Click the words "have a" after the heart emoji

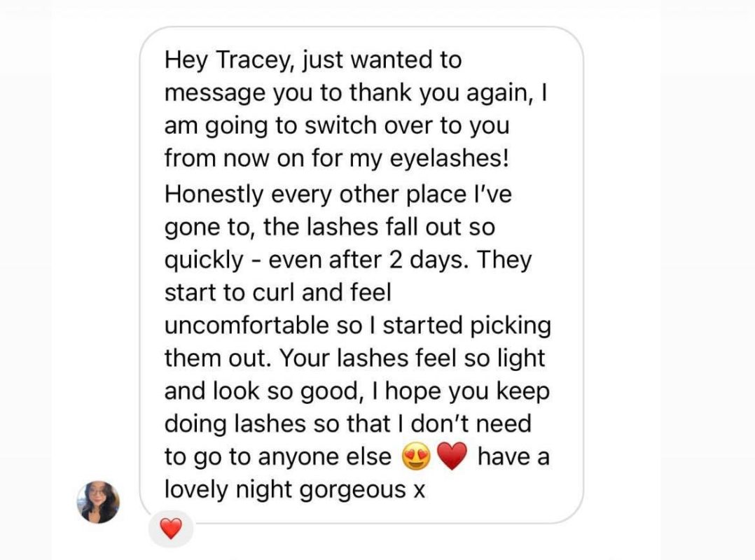[513, 457]
